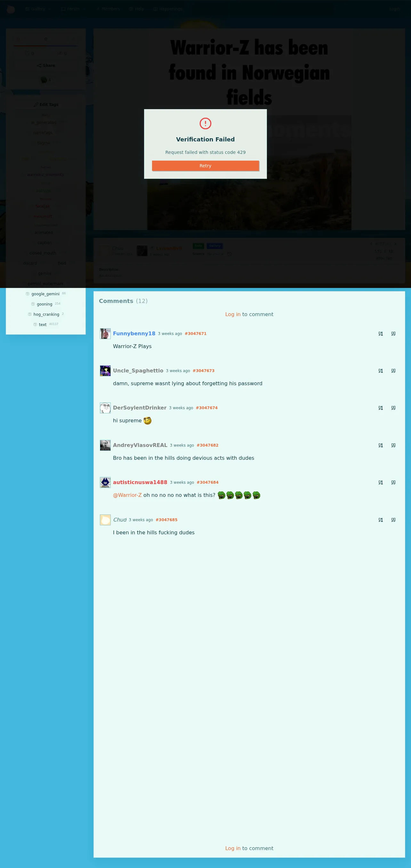Go to Members in the top navigation
This screenshot has height=868, width=411.
tap(108, 9)
